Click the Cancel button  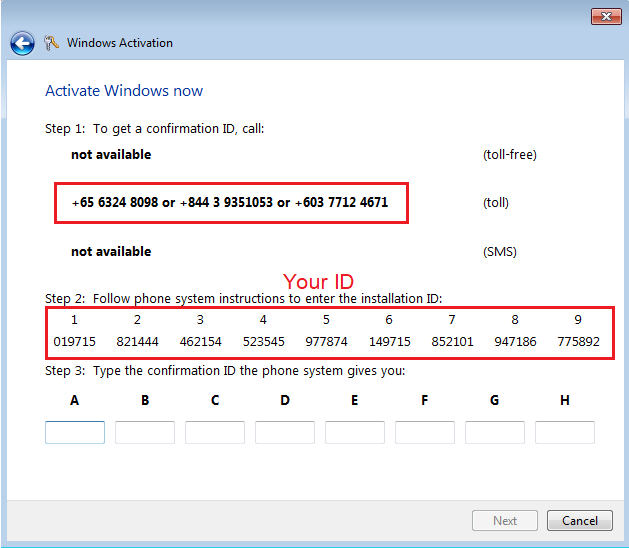pos(580,520)
